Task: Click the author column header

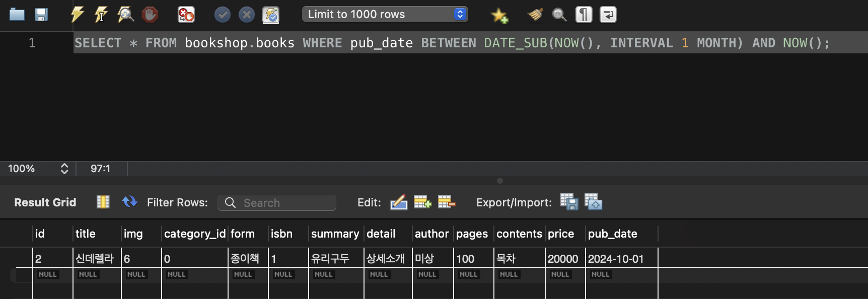Action: pyautogui.click(x=432, y=234)
